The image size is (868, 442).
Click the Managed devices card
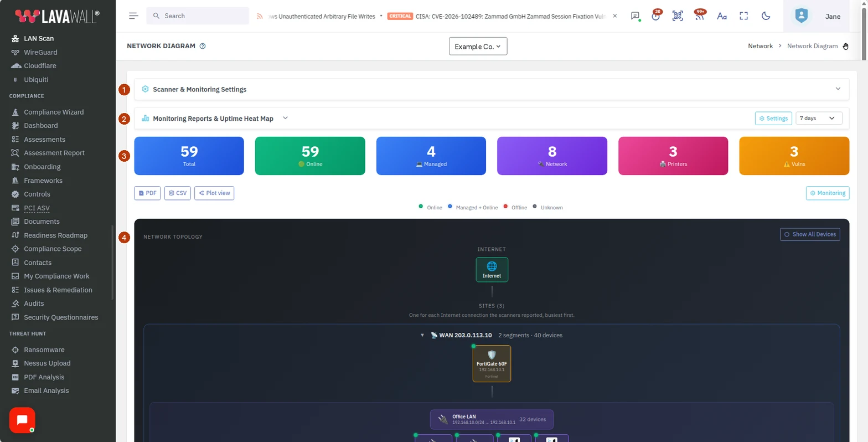(431, 156)
